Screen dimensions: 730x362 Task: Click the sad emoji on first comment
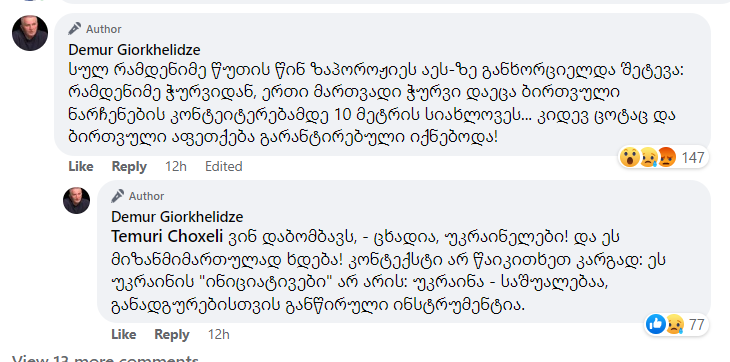coord(648,157)
